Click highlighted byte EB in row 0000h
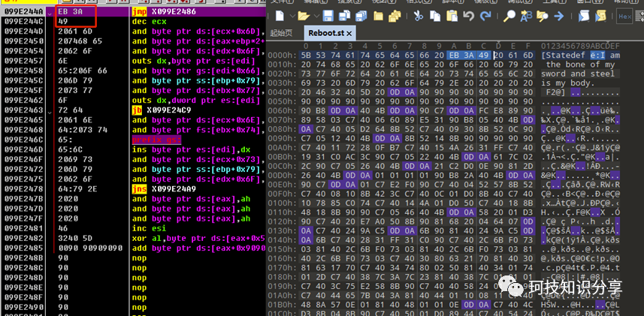 453,55
